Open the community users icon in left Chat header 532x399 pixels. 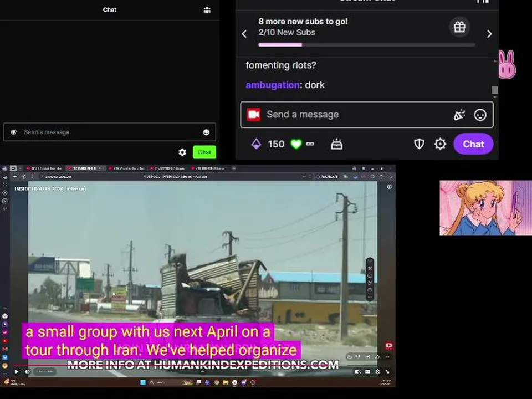(x=207, y=10)
